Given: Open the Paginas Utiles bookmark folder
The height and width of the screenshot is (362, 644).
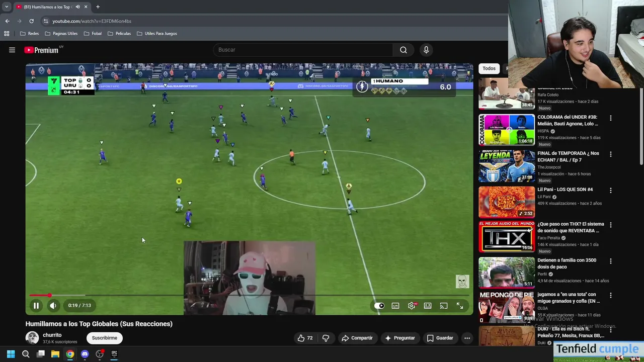Looking at the screenshot, I should click(x=61, y=34).
